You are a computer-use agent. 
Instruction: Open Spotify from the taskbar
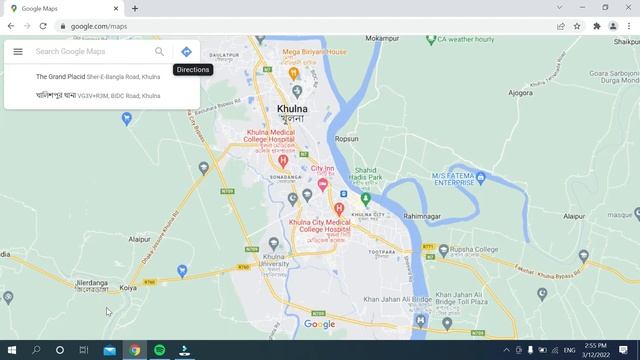pos(160,350)
